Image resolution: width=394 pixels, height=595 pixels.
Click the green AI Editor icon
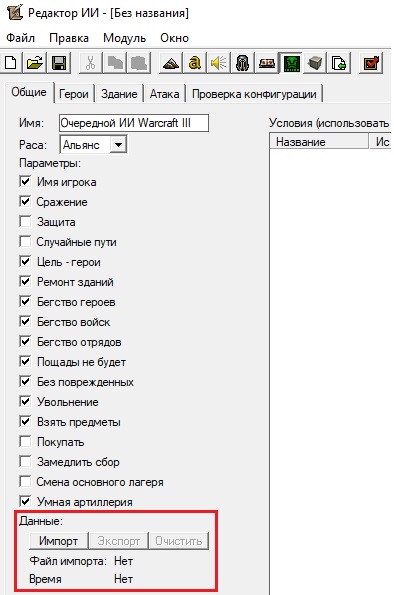(291, 63)
